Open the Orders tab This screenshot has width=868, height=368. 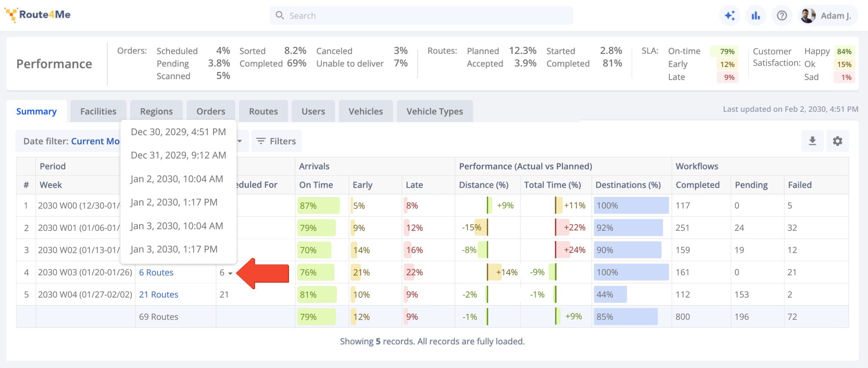tap(211, 111)
